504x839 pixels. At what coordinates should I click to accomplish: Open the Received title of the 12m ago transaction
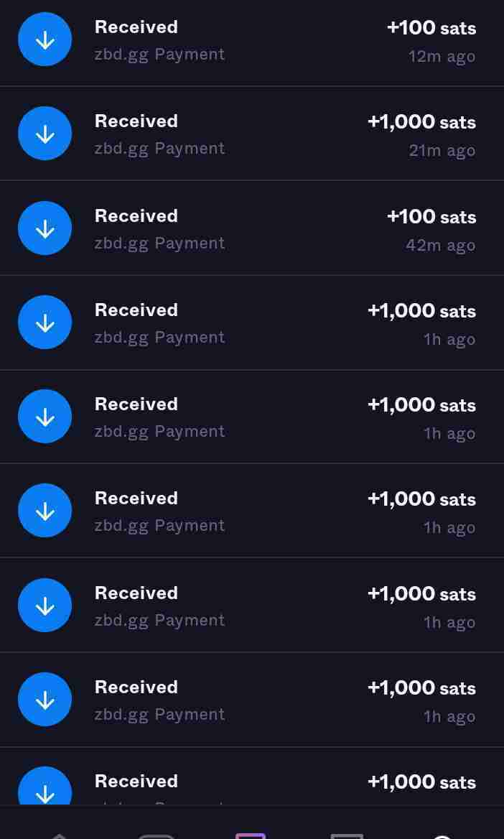(136, 27)
